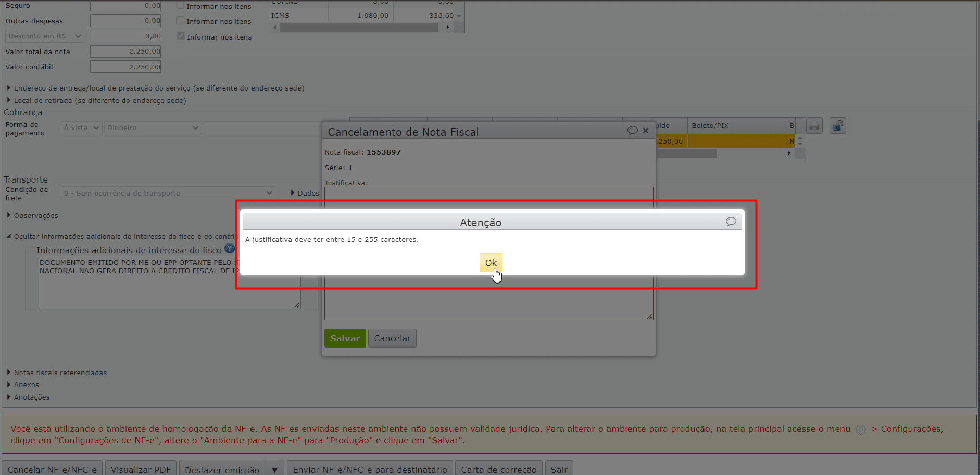Expand the transport Dados section

[305, 193]
